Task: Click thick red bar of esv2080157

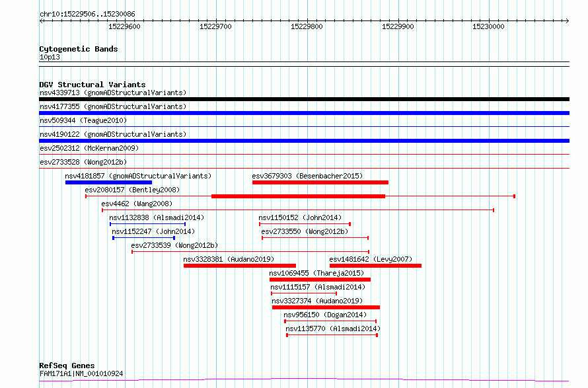Action: pos(298,196)
